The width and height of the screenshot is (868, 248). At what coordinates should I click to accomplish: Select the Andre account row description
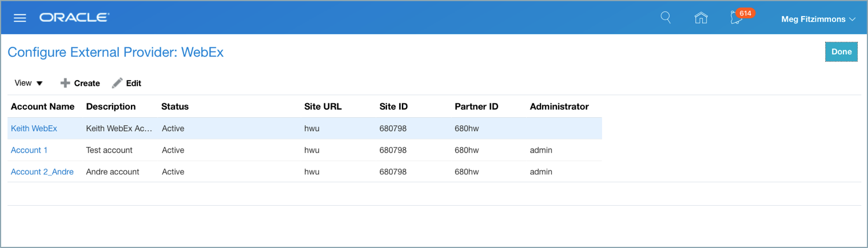(x=113, y=172)
